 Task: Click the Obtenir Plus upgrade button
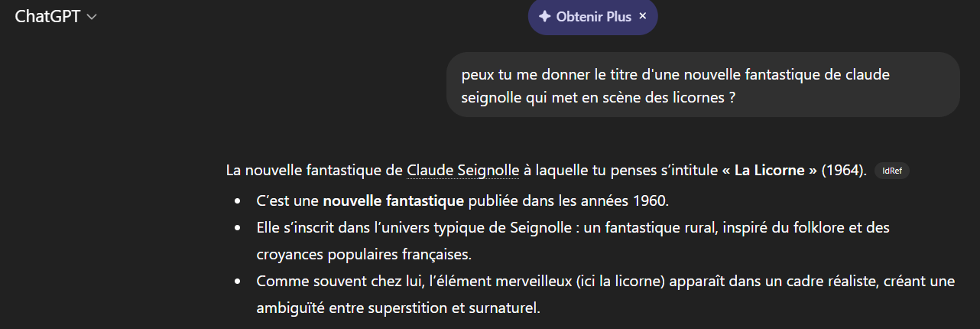coord(593,17)
